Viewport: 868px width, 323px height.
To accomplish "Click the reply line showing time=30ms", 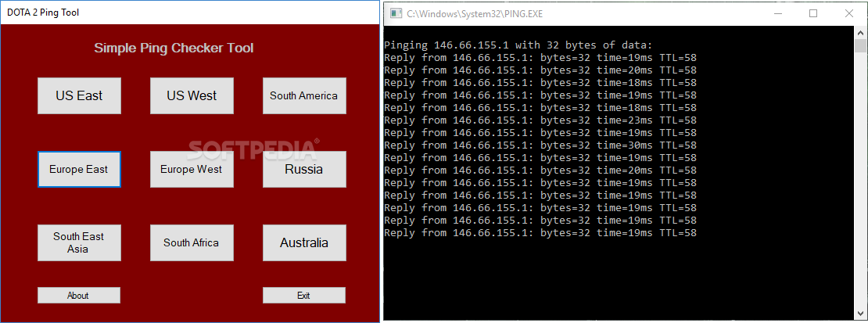I will pyautogui.click(x=540, y=145).
